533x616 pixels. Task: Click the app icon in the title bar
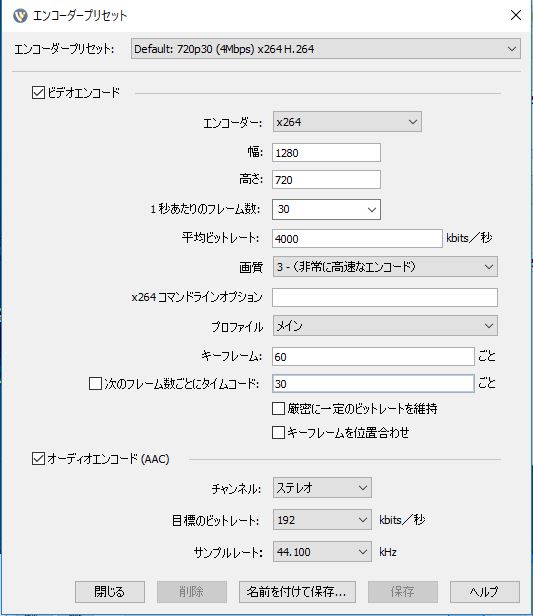[x=20, y=16]
